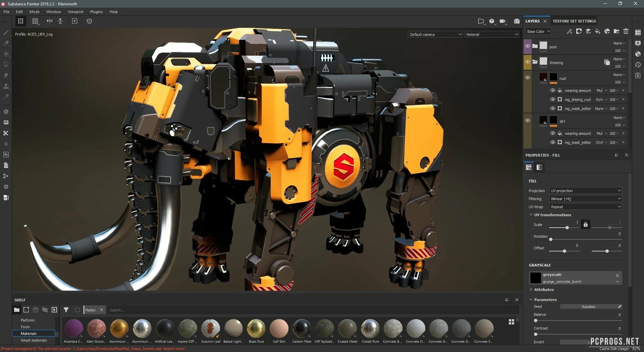Open the Viewport menu
The image size is (644, 352).
coord(75,11)
